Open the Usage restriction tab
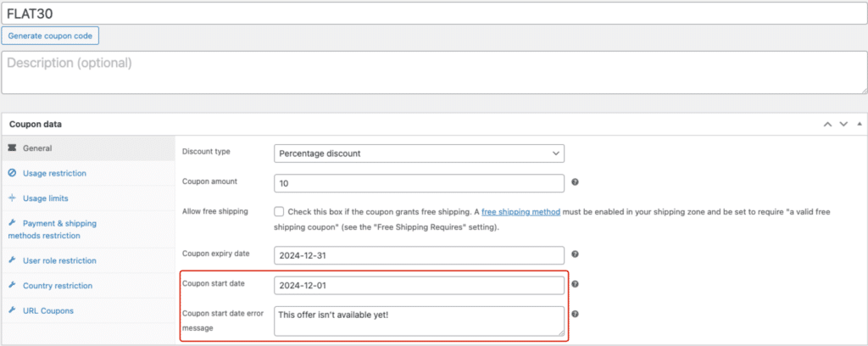 pos(88,173)
